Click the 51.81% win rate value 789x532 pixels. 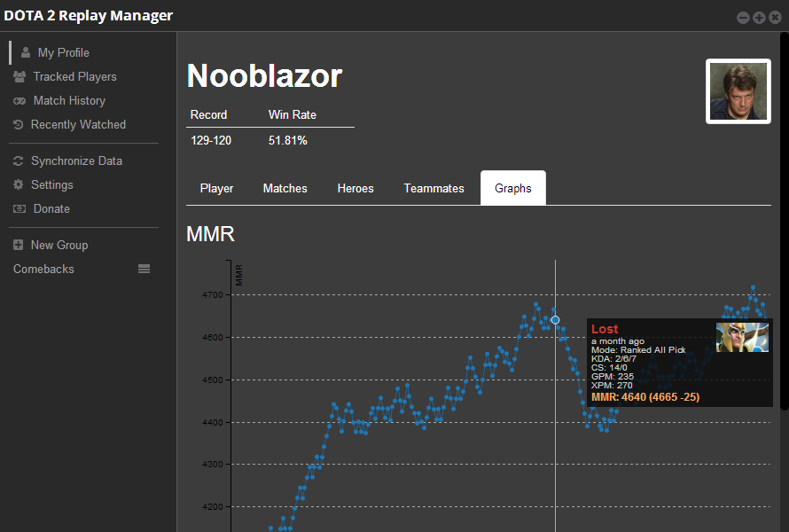(288, 140)
